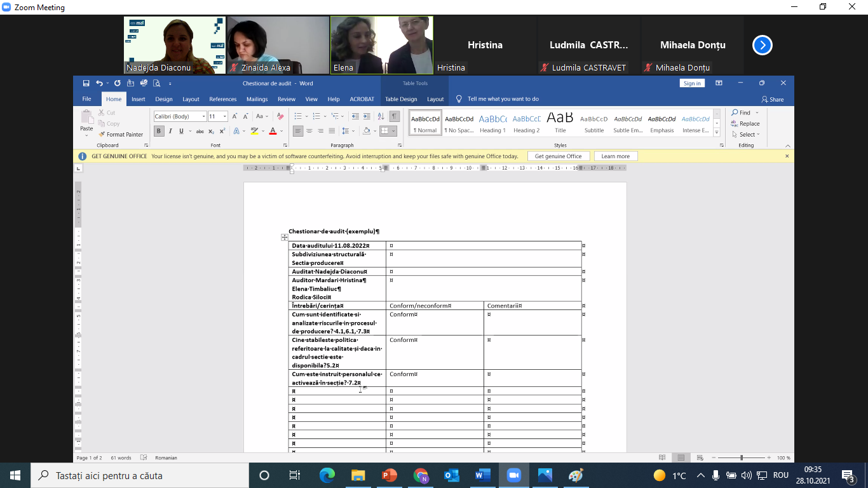Screen dimensions: 868x488
Task: Justify the paragraph text
Action: pyautogui.click(x=331, y=132)
